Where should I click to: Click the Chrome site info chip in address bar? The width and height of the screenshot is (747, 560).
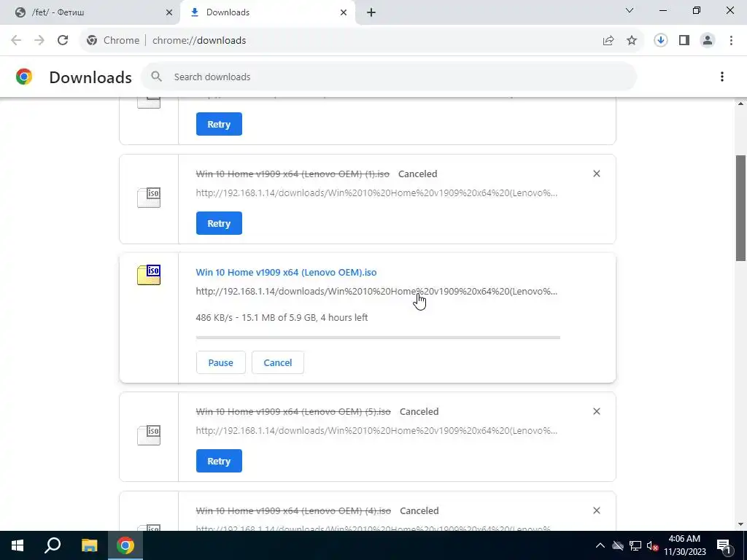[112, 41]
